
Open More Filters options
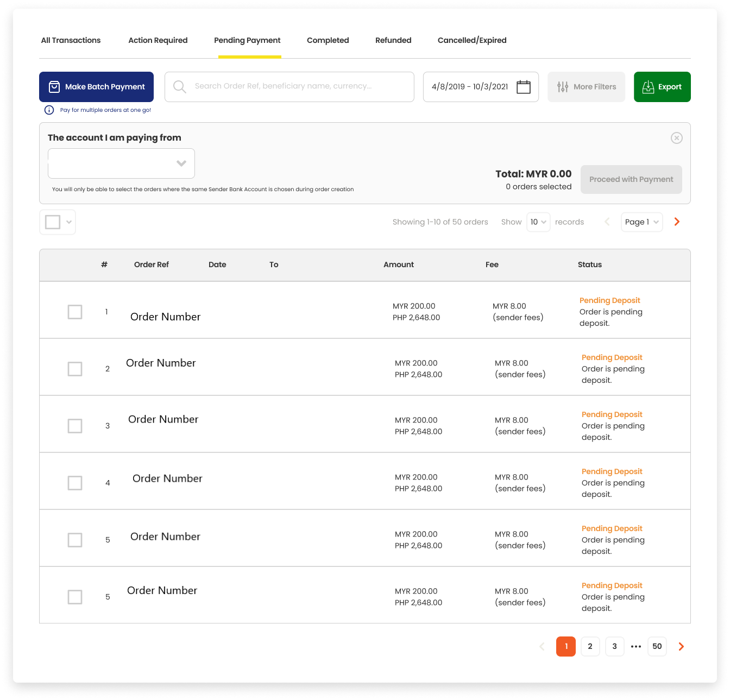pos(586,87)
